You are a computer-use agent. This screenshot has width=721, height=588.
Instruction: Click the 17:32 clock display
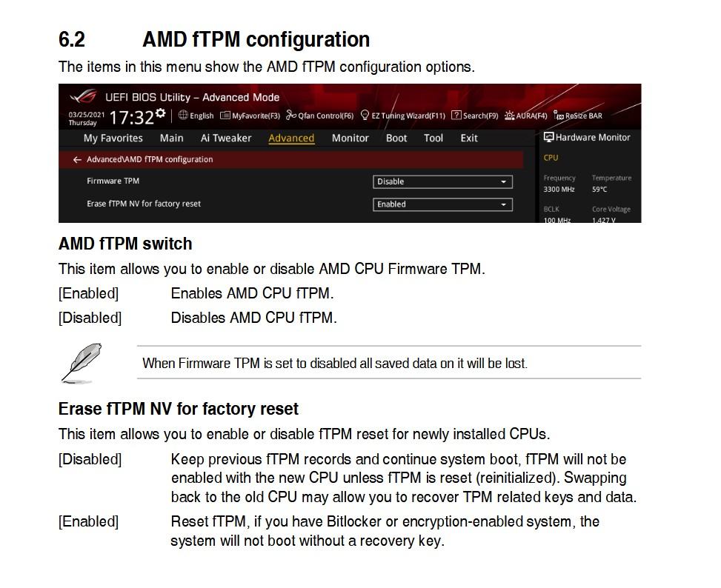coord(131,118)
